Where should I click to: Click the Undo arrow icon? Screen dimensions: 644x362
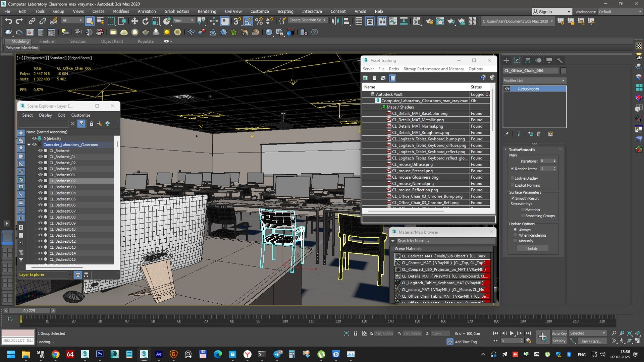(8, 21)
